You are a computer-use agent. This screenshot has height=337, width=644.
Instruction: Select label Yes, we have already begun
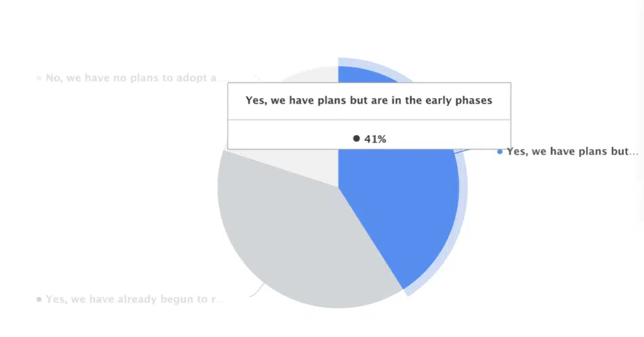136,299
